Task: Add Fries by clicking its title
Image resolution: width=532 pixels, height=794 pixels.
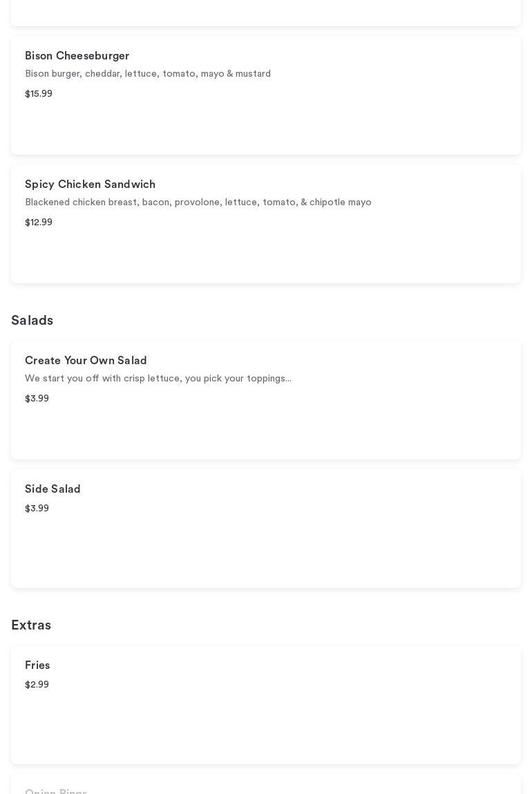Action: pyautogui.click(x=37, y=665)
